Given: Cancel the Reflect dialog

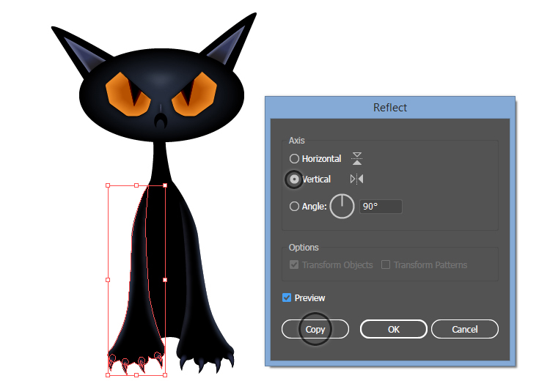Looking at the screenshot, I should click(x=465, y=329).
